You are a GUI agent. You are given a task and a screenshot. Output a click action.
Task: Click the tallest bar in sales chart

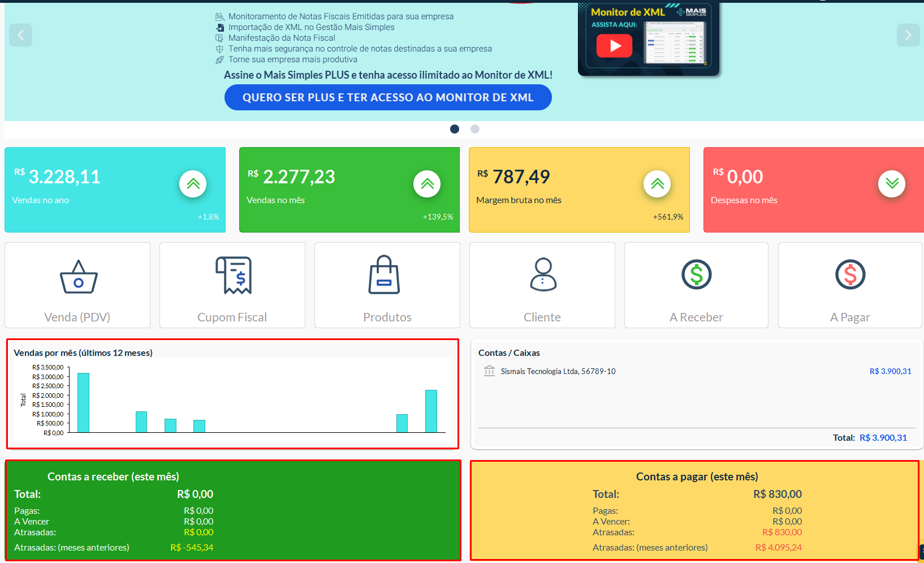click(83, 402)
